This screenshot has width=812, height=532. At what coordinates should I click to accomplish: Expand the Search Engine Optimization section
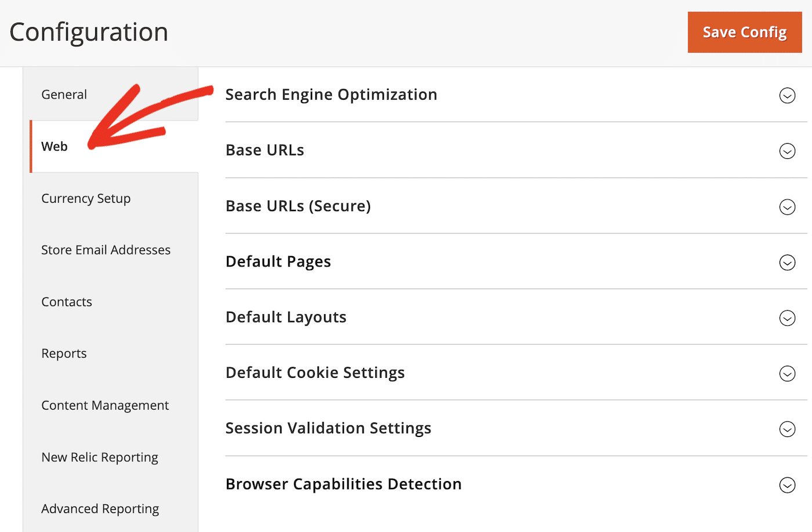click(x=787, y=95)
